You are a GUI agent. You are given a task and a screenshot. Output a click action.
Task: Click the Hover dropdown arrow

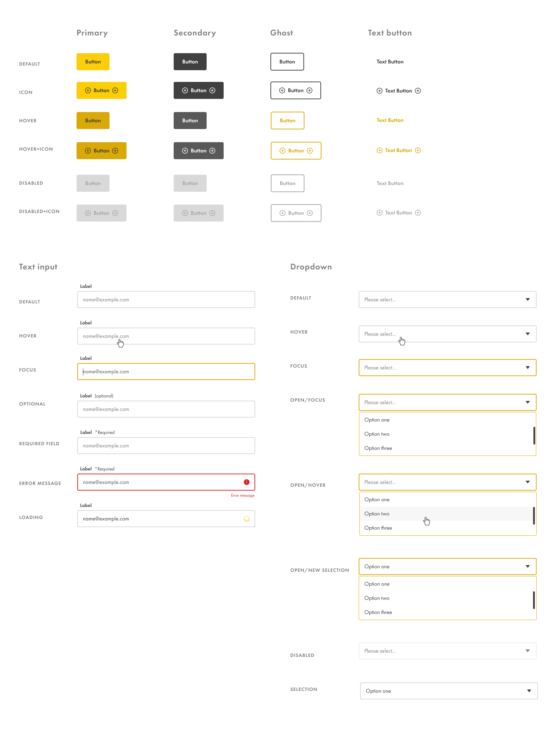click(528, 334)
